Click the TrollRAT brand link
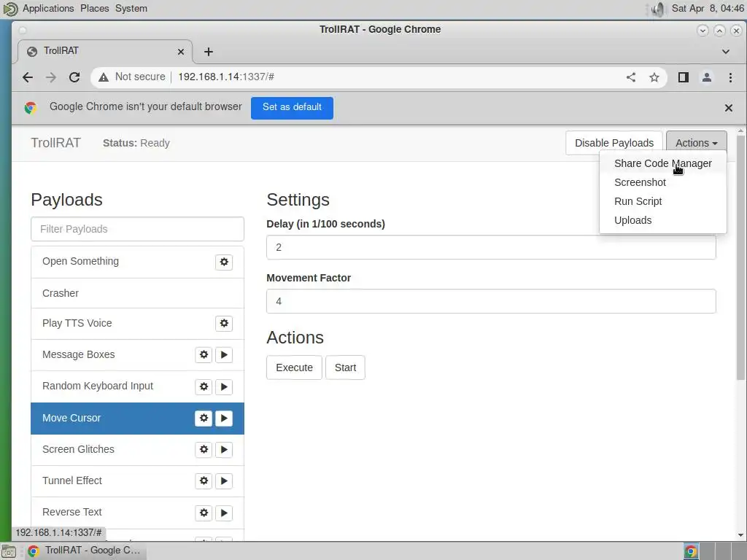The image size is (747, 560). pos(55,143)
